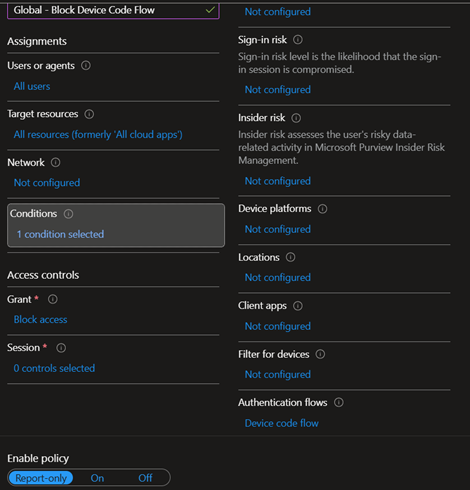Viewport: 470px width, 490px height.
Task: Click info icon next to Network
Action: 55,162
